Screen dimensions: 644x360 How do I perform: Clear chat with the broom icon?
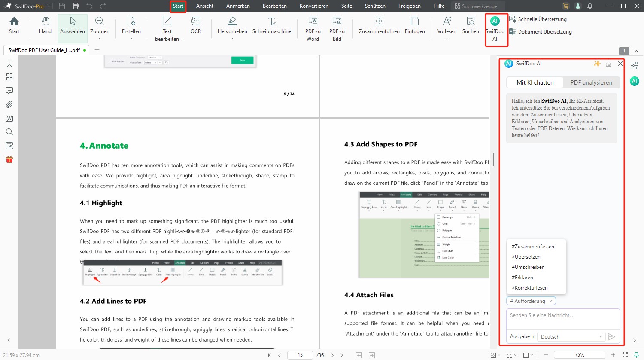pos(608,64)
